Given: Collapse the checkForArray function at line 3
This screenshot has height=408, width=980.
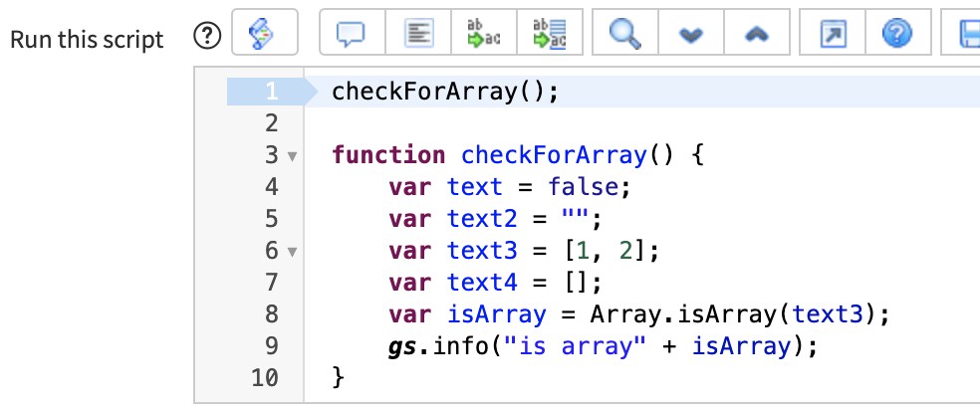Looking at the screenshot, I should click(292, 156).
